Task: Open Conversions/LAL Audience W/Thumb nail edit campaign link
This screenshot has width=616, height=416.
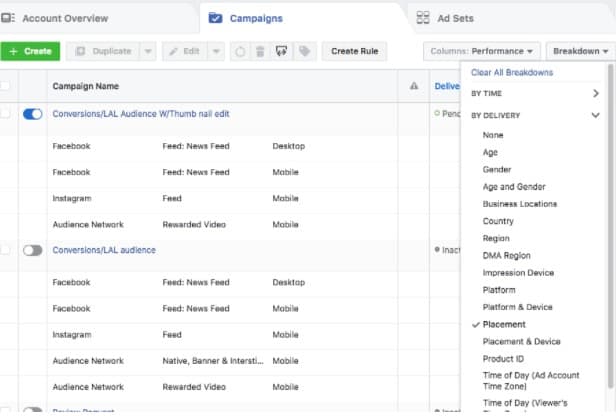Action: pyautogui.click(x=141, y=114)
